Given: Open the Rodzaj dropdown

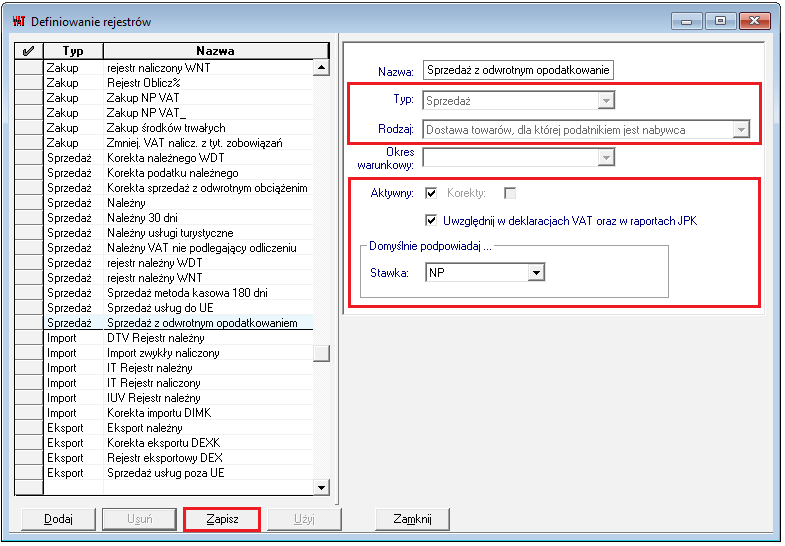Looking at the screenshot, I should (741, 130).
